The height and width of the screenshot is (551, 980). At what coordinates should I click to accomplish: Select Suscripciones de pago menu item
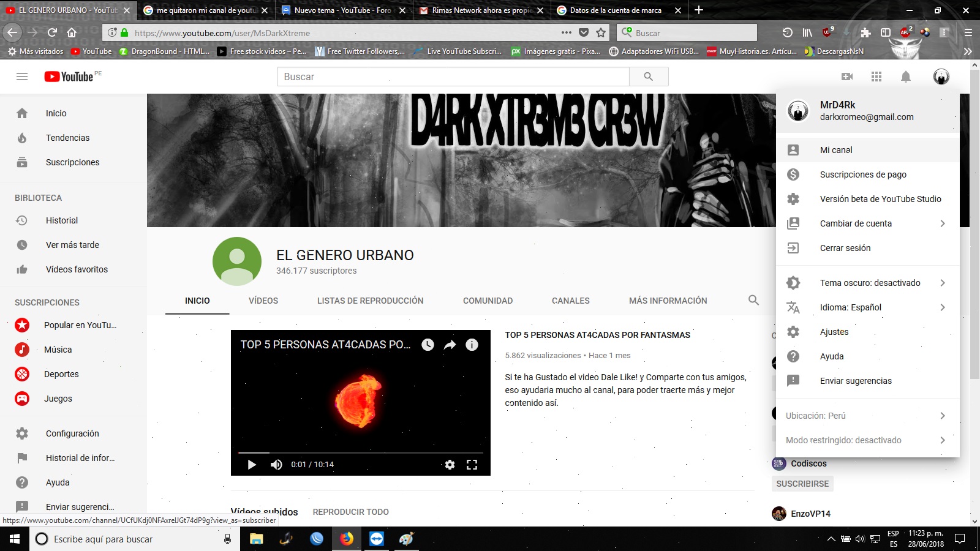(x=867, y=174)
